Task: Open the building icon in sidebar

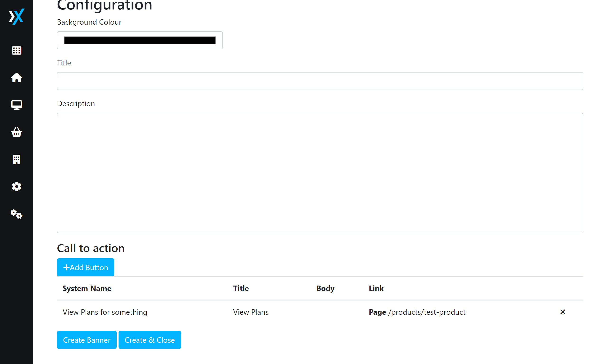Action: pyautogui.click(x=16, y=159)
